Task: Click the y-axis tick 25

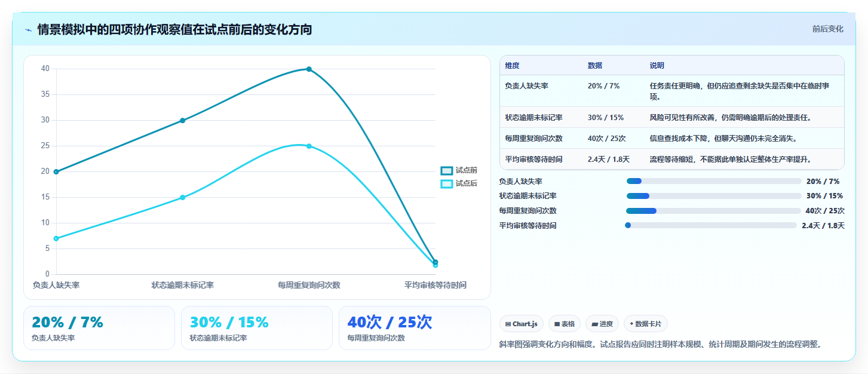Action: click(x=45, y=146)
